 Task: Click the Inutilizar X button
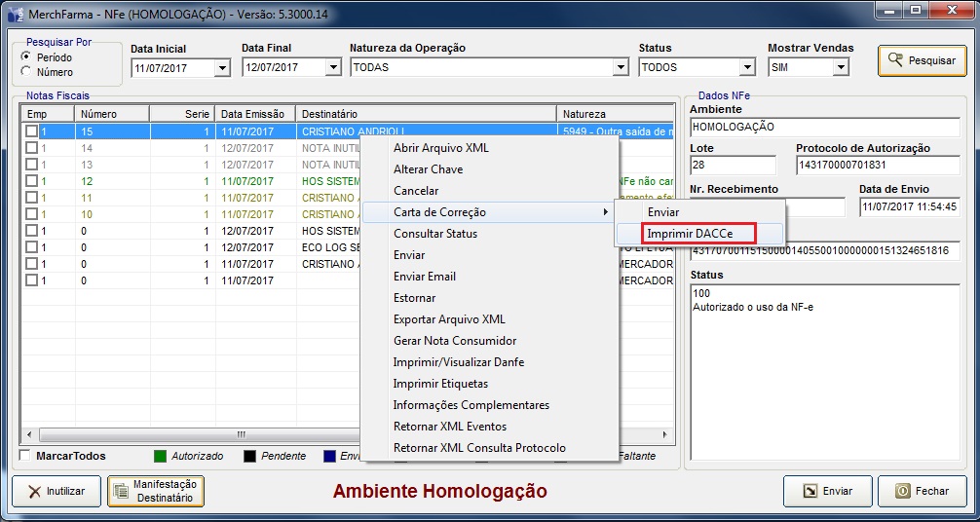click(x=56, y=492)
